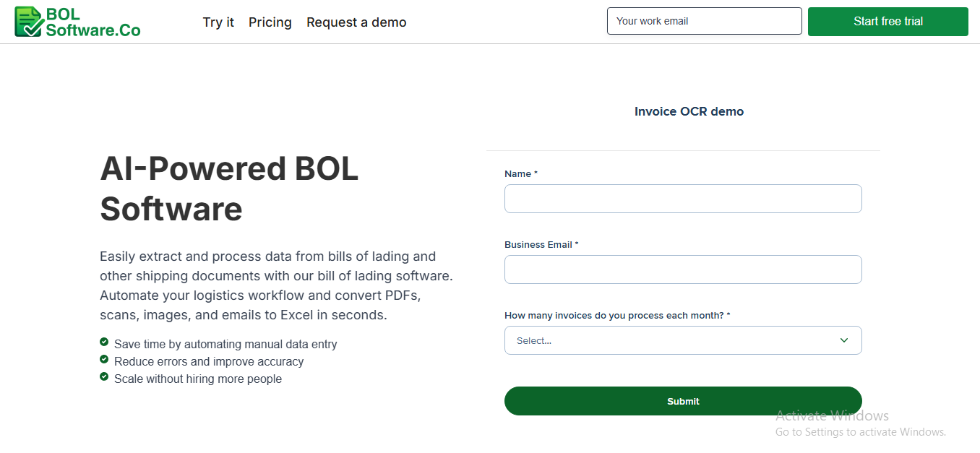Click the checkmark icon beside "Save time"
This screenshot has height=453, width=980.
click(x=104, y=342)
